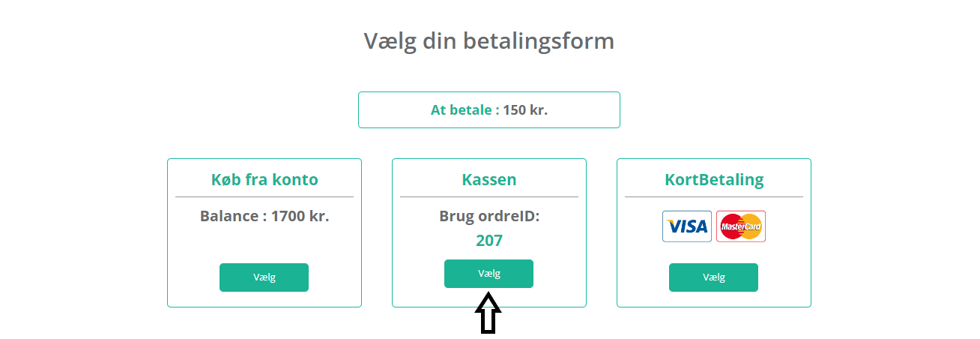
Task: Click the KortBetaling heading
Action: coord(714,180)
